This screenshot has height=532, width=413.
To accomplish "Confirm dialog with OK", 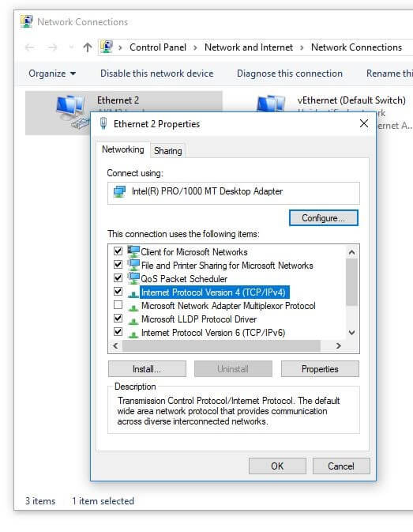I will (277, 466).
